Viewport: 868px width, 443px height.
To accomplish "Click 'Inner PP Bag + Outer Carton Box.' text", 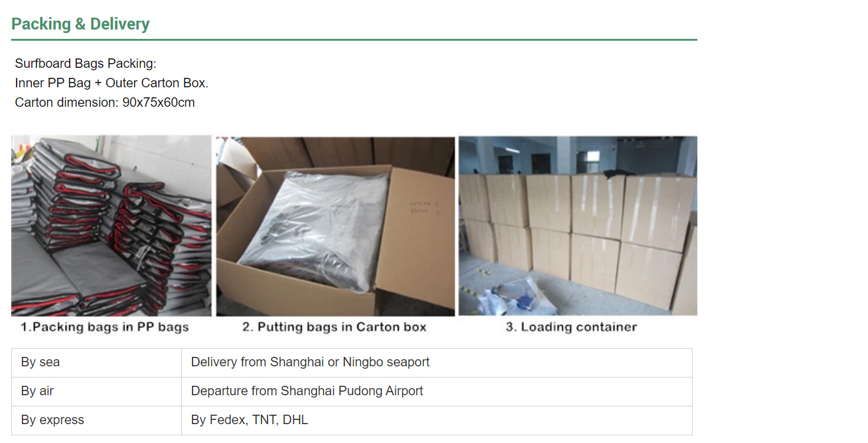I will (112, 83).
